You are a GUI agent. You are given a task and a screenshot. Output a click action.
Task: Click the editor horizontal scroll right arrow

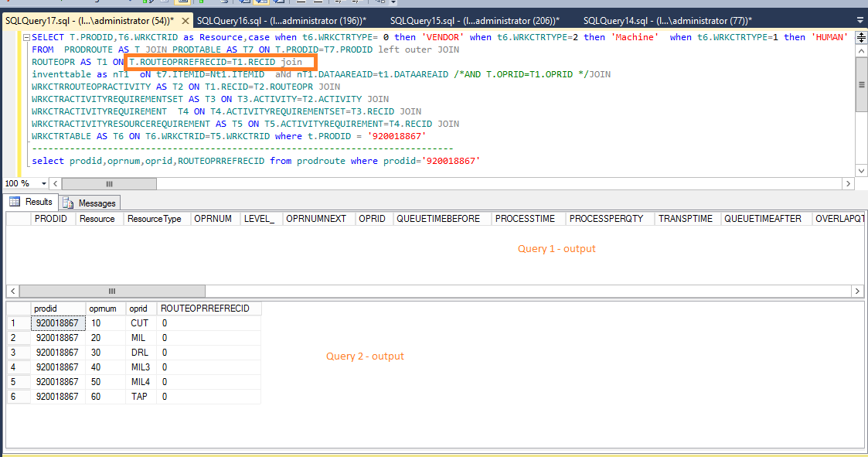click(848, 183)
